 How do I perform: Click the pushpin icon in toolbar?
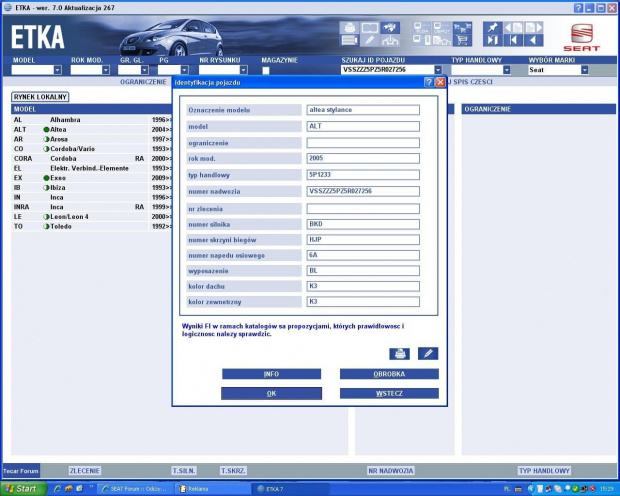pyautogui.click(x=493, y=28)
